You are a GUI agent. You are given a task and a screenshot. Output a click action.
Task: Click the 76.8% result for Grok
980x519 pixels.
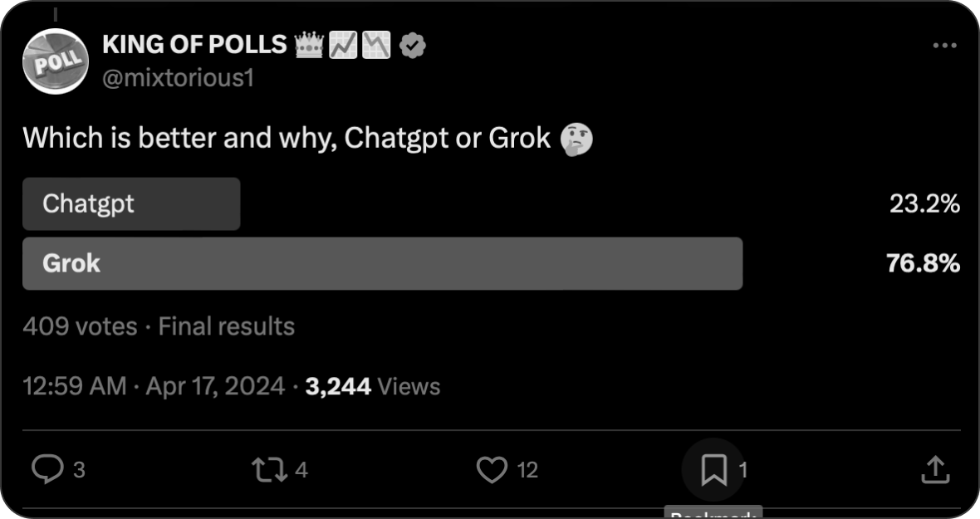[x=924, y=263]
